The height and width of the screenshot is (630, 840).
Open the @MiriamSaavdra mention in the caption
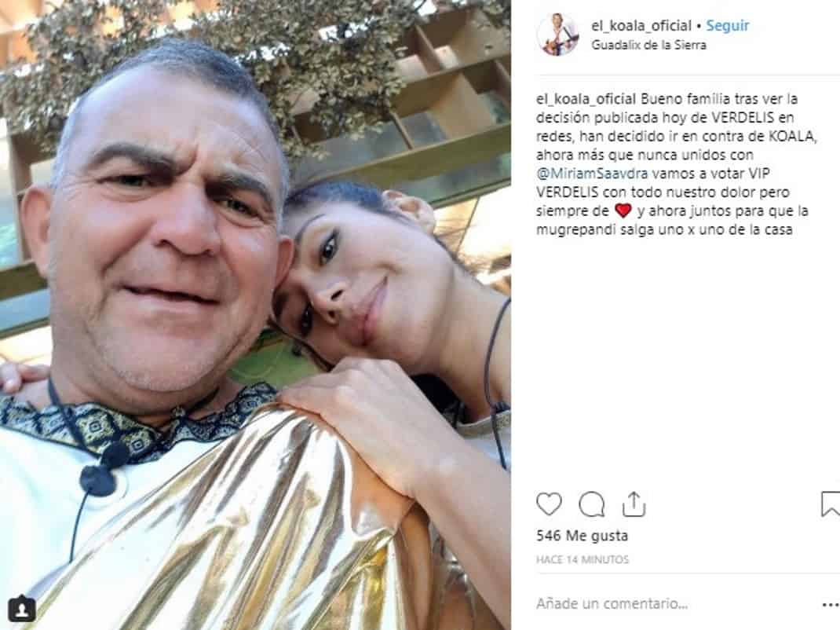[592, 174]
